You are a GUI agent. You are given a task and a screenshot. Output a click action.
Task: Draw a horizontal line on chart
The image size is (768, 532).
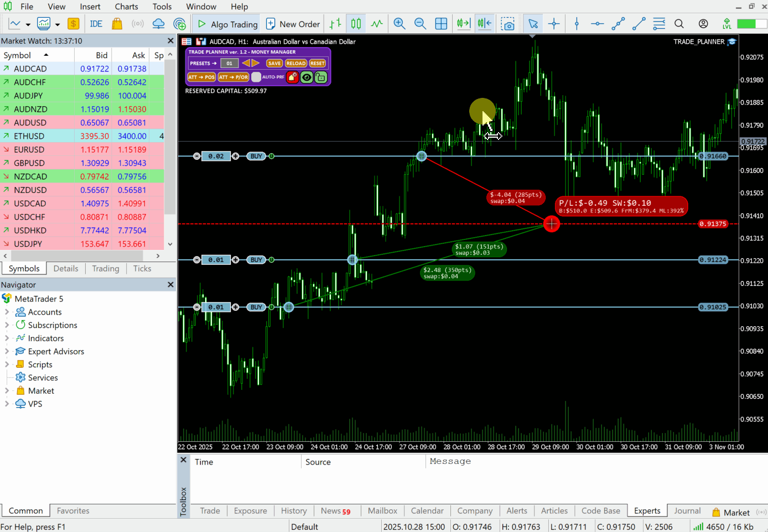(x=597, y=24)
